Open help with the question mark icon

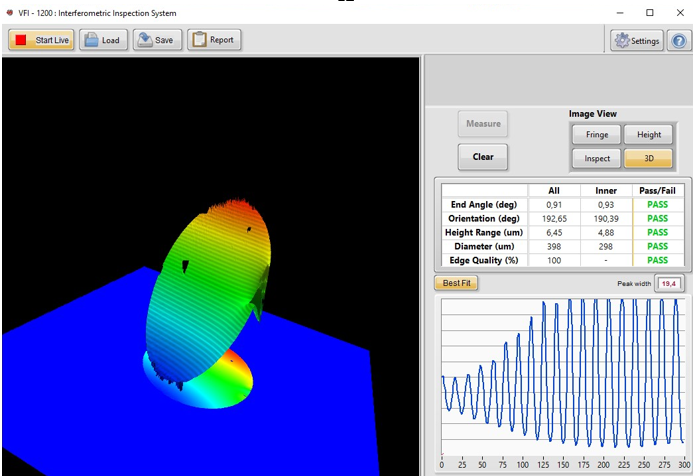click(679, 41)
